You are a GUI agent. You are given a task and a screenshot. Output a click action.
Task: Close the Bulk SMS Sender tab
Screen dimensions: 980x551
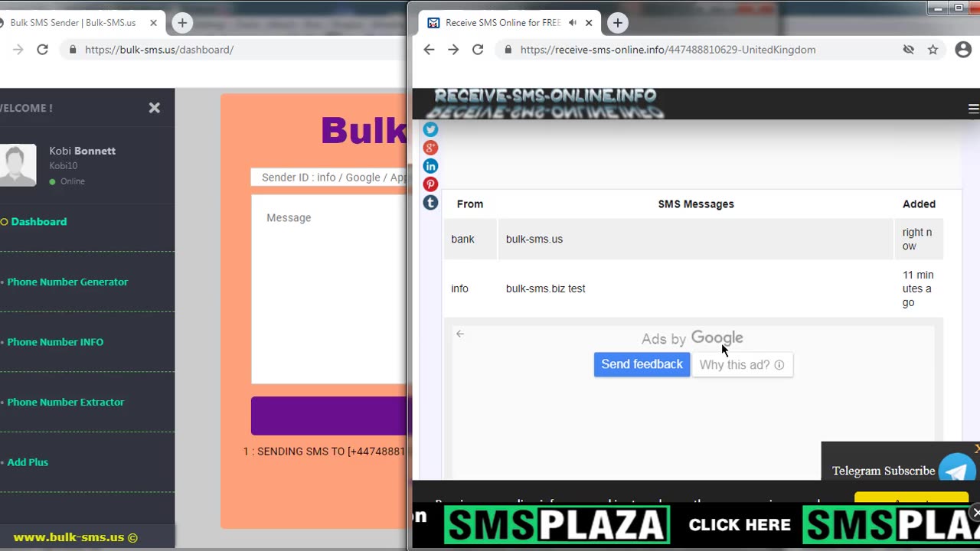point(153,23)
